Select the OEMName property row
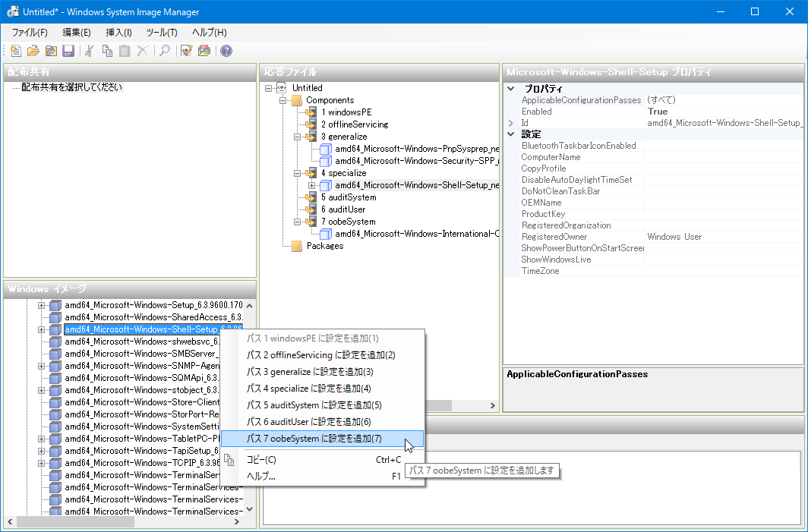This screenshot has width=808, height=532. tap(654, 203)
